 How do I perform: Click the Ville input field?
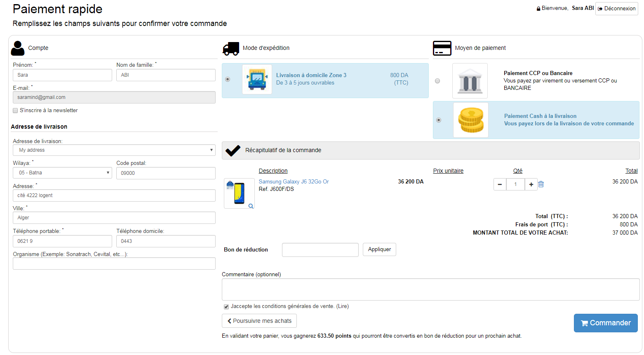pos(114,218)
